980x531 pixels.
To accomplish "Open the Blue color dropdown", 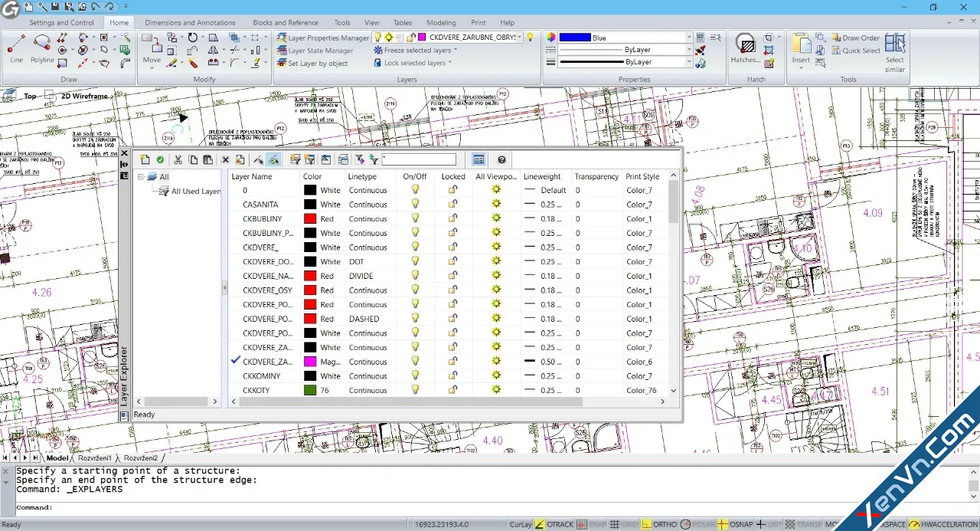I will coord(688,37).
